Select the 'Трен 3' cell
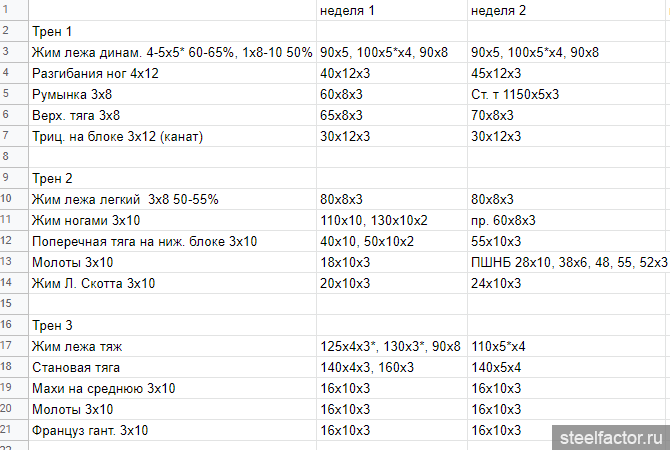The height and width of the screenshot is (450, 670). click(x=170, y=325)
